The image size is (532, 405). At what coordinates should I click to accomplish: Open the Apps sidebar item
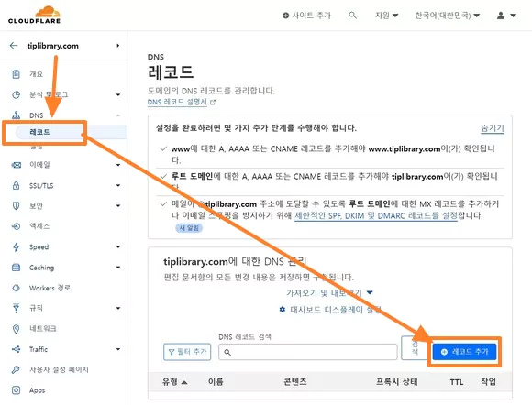37,390
